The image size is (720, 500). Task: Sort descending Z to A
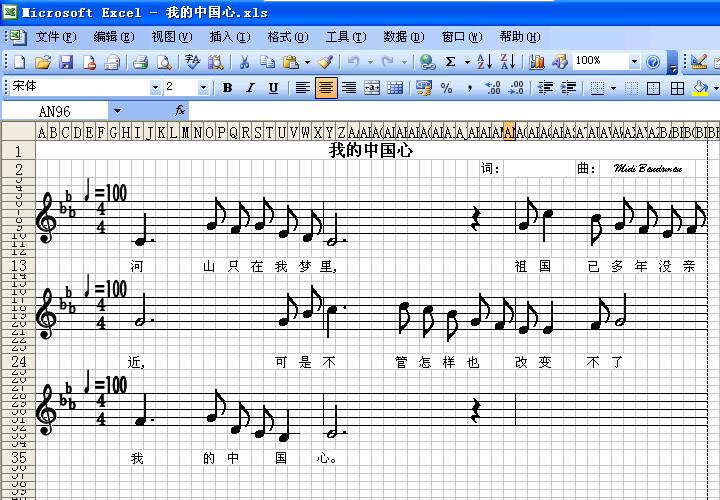508,62
